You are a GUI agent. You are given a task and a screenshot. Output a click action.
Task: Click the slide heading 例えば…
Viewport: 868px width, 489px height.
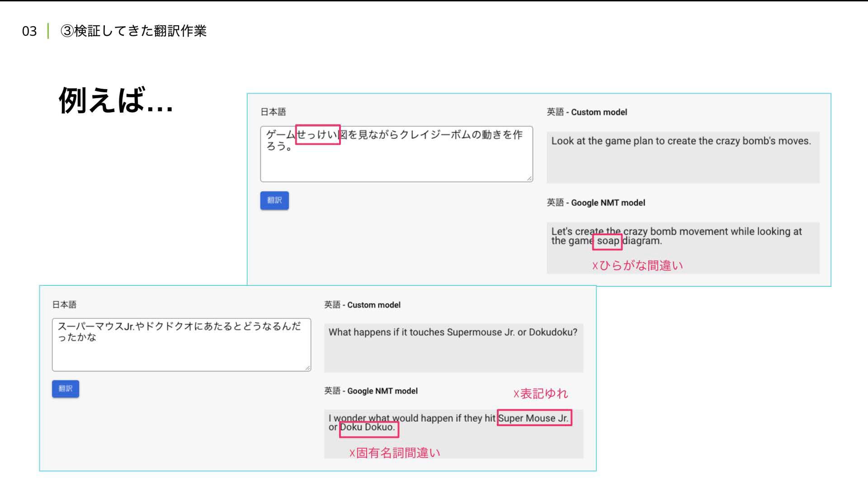point(116,100)
